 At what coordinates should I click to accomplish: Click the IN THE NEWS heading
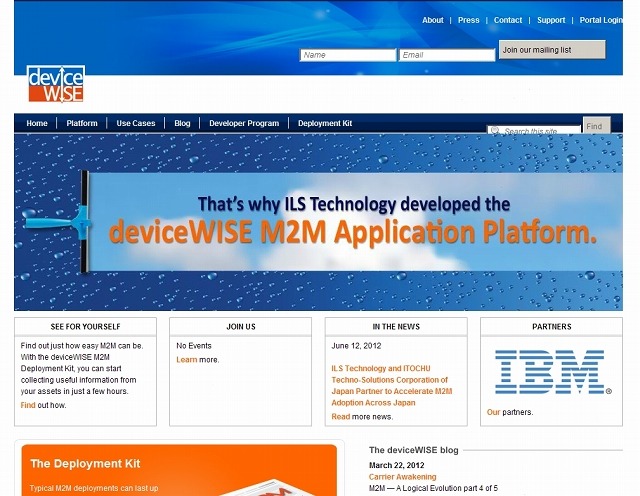(396, 327)
